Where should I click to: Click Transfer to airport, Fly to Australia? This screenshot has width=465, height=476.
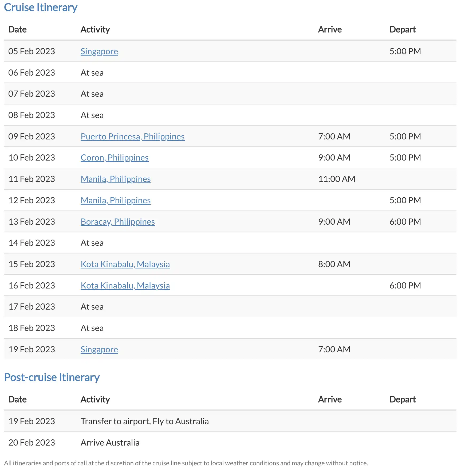tap(144, 421)
